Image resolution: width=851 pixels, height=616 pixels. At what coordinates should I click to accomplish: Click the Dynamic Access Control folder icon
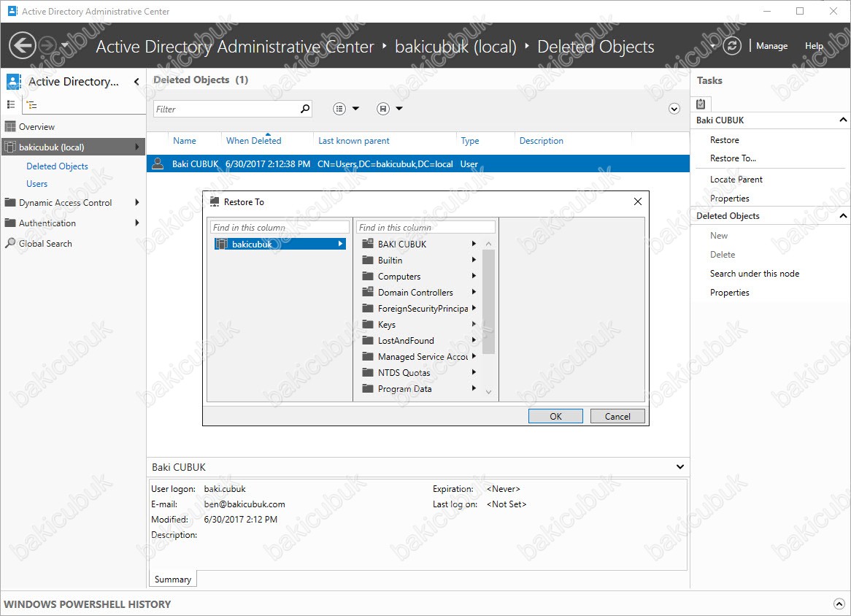click(10, 202)
